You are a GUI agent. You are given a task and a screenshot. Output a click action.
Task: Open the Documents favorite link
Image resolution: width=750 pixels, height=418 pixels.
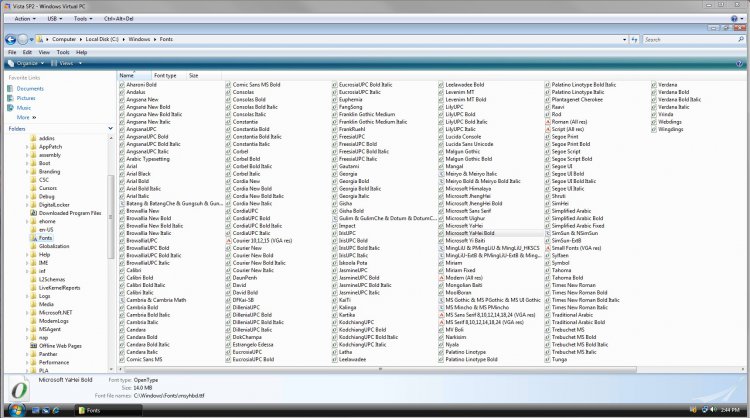coord(30,89)
